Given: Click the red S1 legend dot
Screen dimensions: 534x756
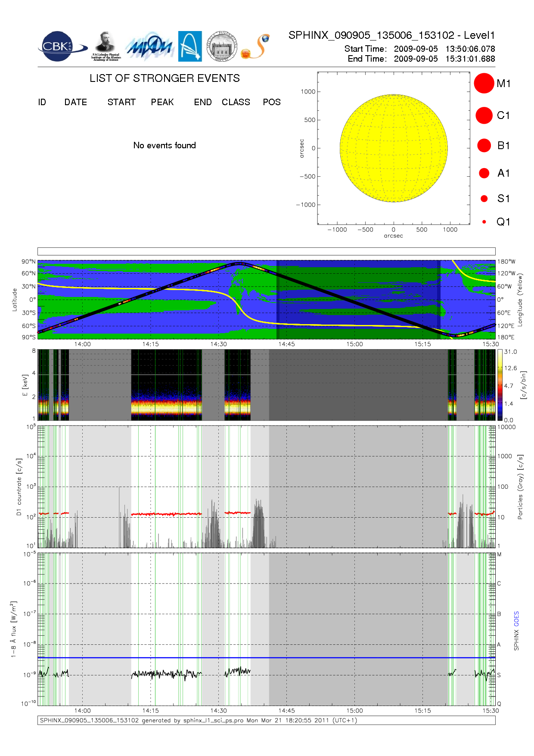Looking at the screenshot, I should click(484, 199).
